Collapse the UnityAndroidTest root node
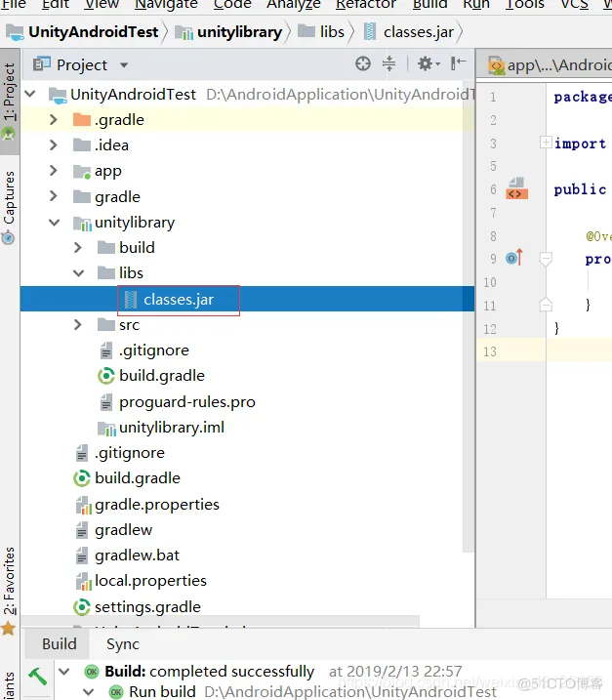 30,94
